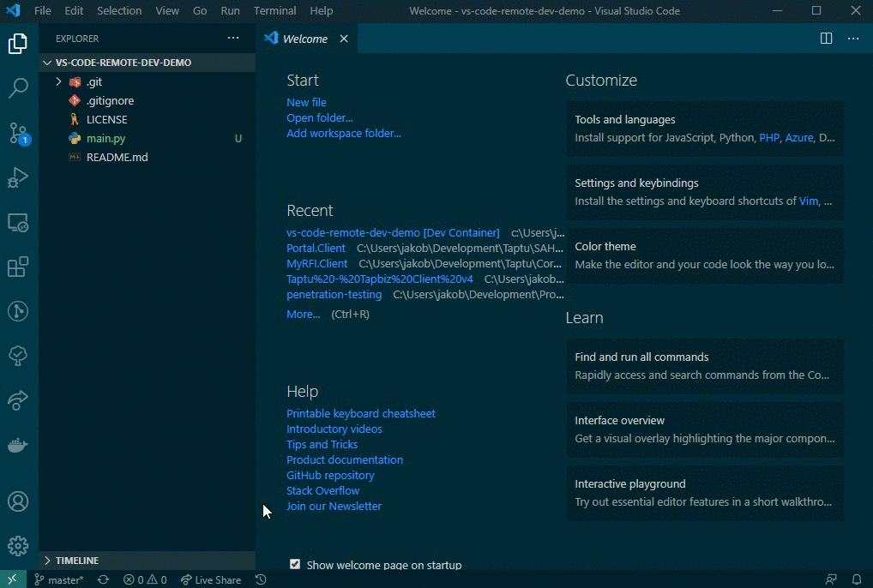The image size is (873, 588).
Task: Click errors and warnings indicator in status bar
Action: coord(144,579)
